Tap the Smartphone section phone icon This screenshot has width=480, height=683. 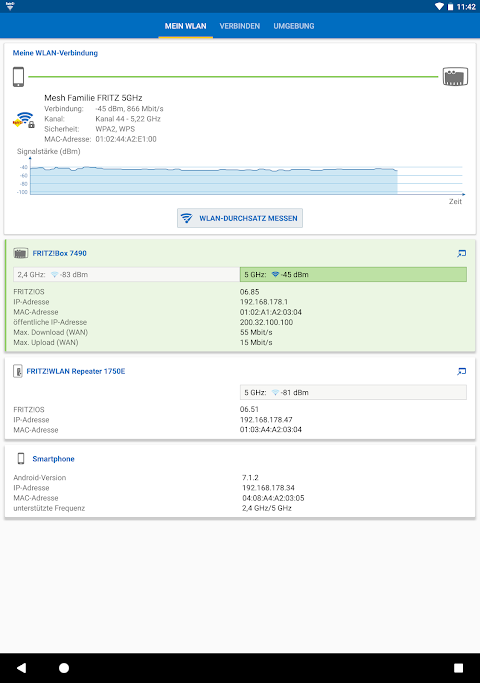21,458
